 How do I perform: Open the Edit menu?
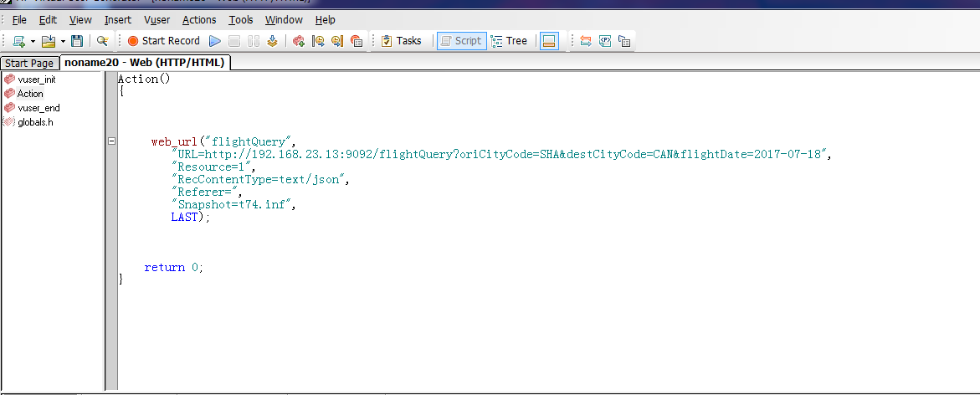point(49,20)
